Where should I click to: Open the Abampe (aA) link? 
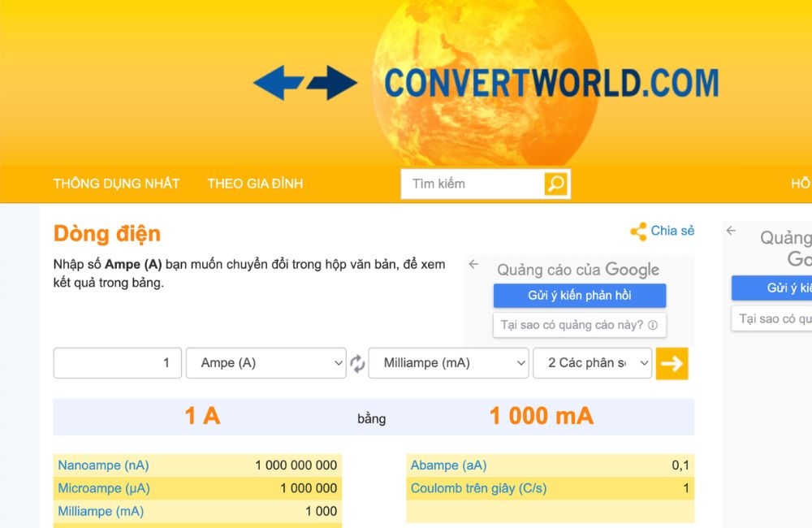click(x=448, y=465)
